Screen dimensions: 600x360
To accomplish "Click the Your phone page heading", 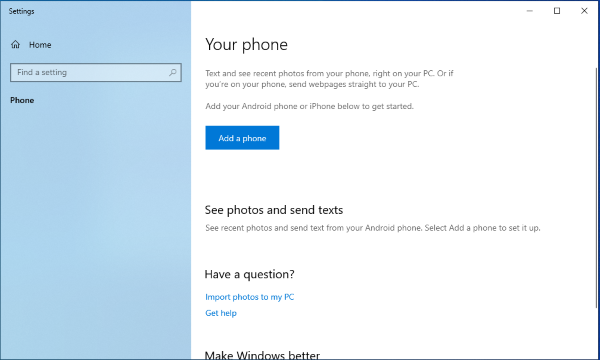I will (x=246, y=45).
